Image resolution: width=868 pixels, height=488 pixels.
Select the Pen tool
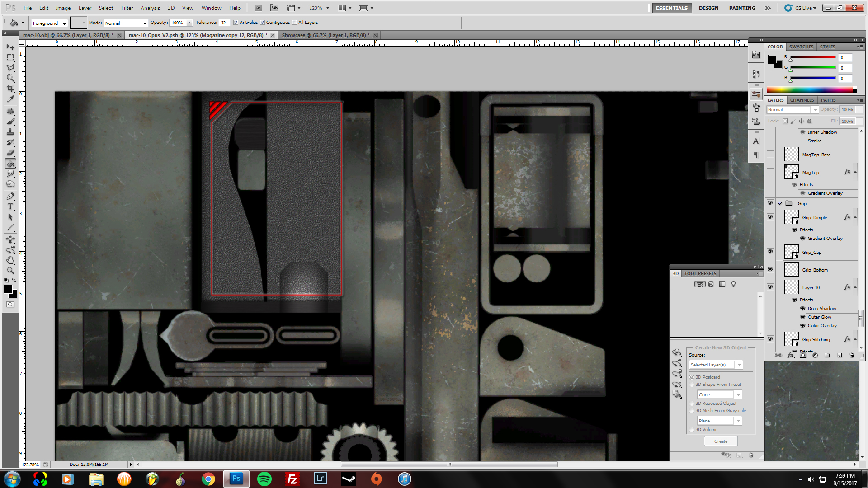(10, 196)
